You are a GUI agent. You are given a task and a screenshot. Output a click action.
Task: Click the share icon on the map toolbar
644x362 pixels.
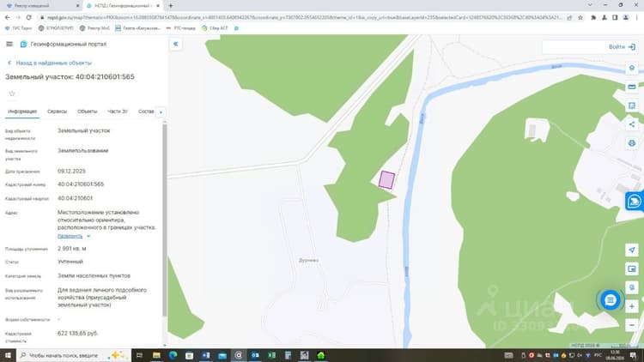632,124
